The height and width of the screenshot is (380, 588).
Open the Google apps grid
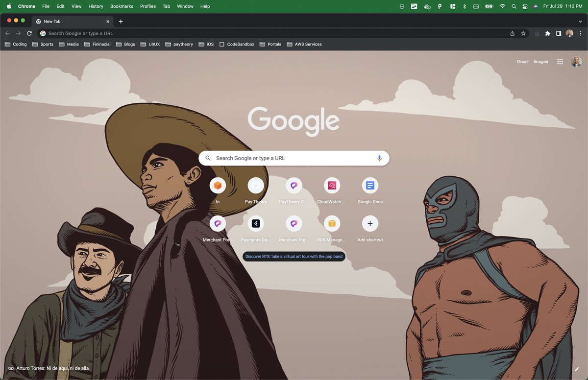point(560,62)
